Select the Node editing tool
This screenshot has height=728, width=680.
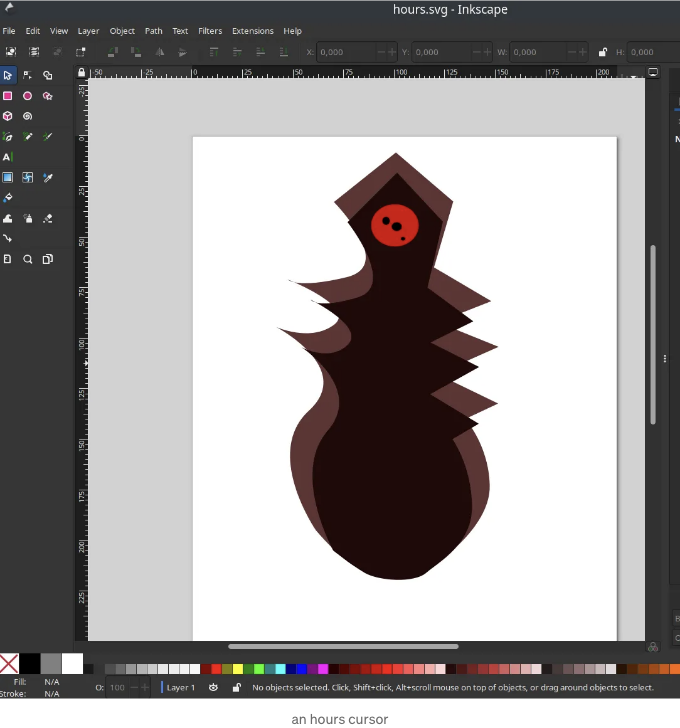tap(27, 75)
